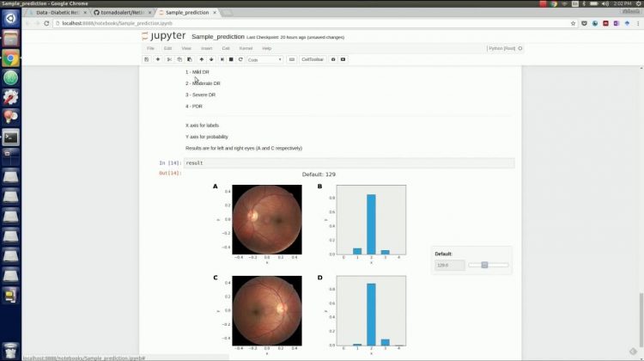
Task: Click retina fundus image A
Action: [267, 219]
